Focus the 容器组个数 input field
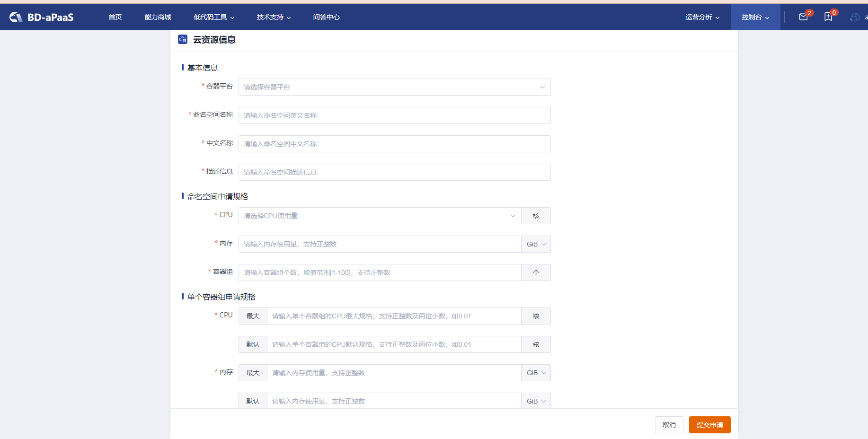Screen dimensions: 868x439 tap(380, 272)
